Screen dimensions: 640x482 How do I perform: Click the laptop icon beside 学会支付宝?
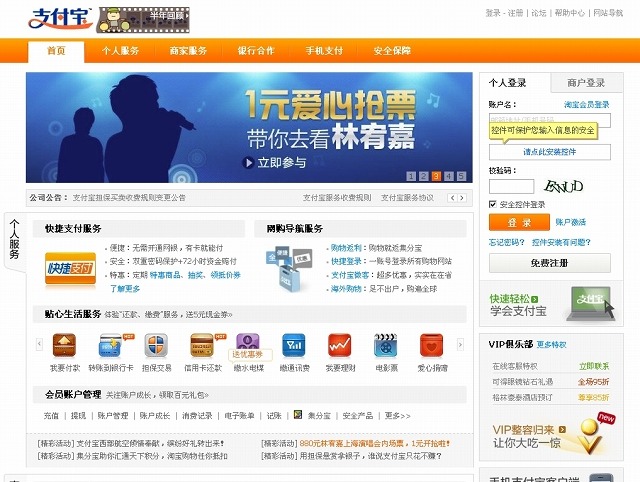point(591,303)
